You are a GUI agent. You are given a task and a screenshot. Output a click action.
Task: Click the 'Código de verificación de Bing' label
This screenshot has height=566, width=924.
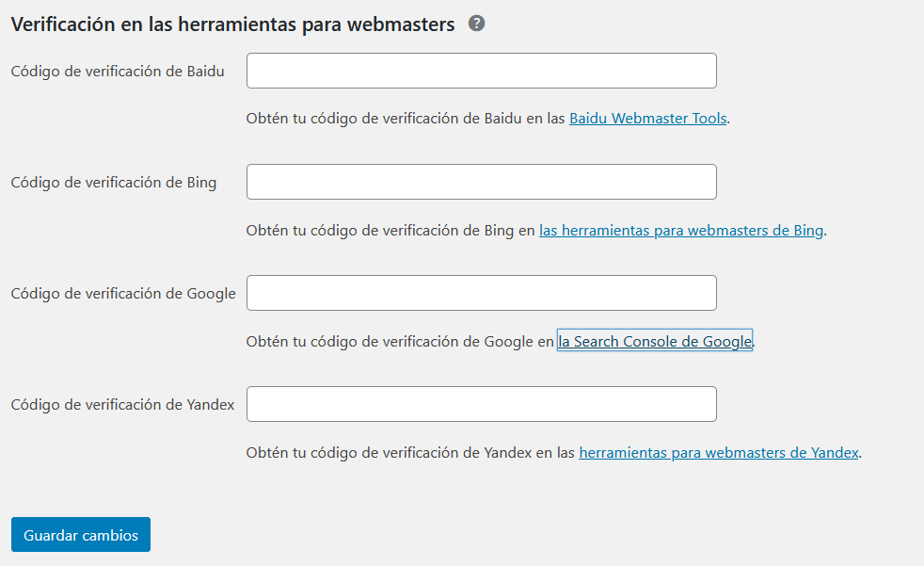(114, 183)
